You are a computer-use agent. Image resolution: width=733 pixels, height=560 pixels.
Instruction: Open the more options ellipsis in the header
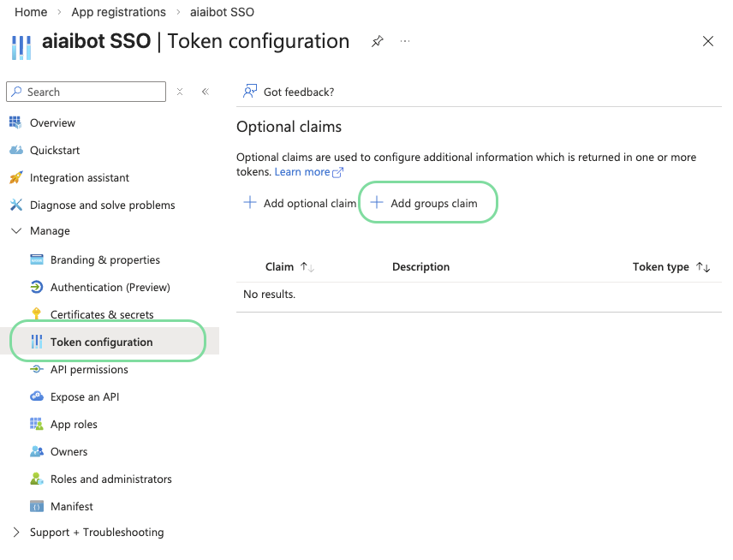coord(405,41)
